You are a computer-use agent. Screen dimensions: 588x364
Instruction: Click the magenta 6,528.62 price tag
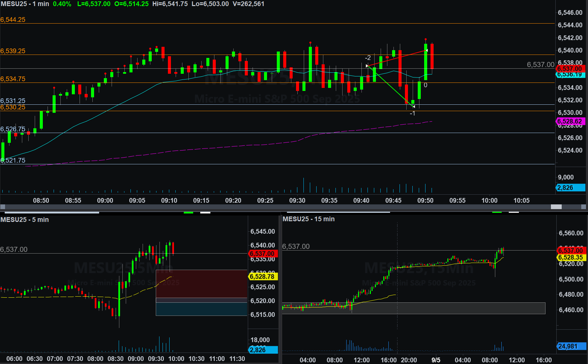(x=570, y=121)
